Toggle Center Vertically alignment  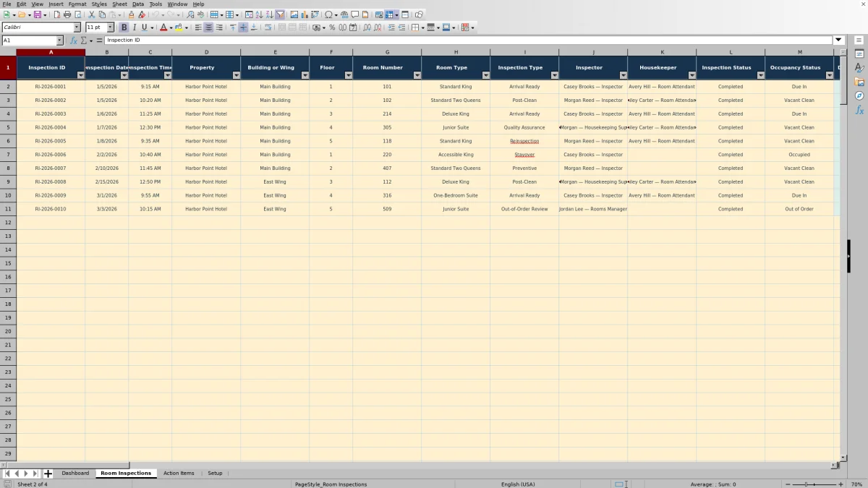pos(243,27)
